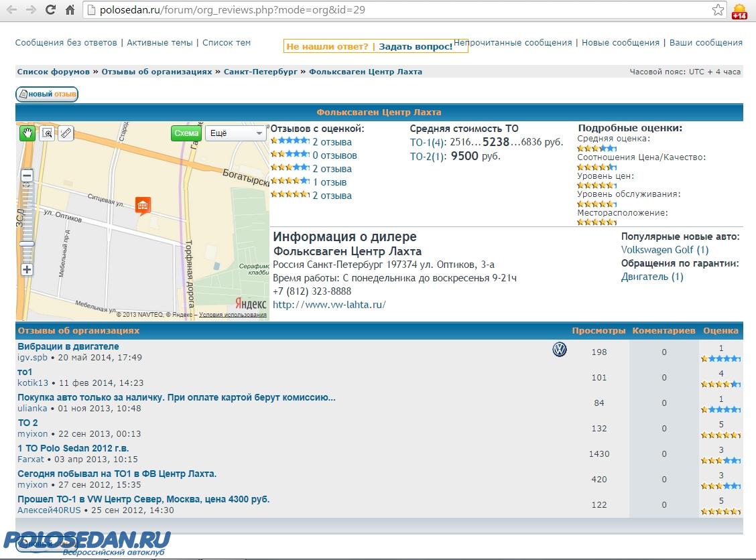Open Новые сообщения link

621,42
